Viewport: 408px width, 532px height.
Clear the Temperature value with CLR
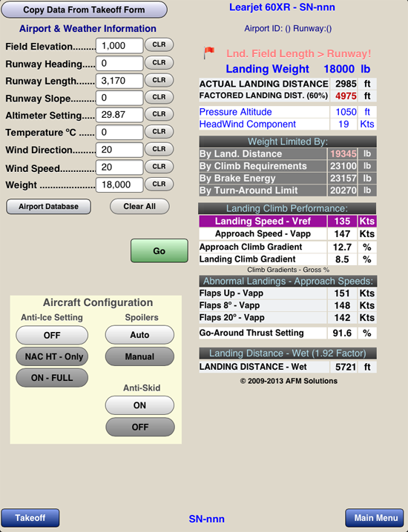click(x=159, y=132)
